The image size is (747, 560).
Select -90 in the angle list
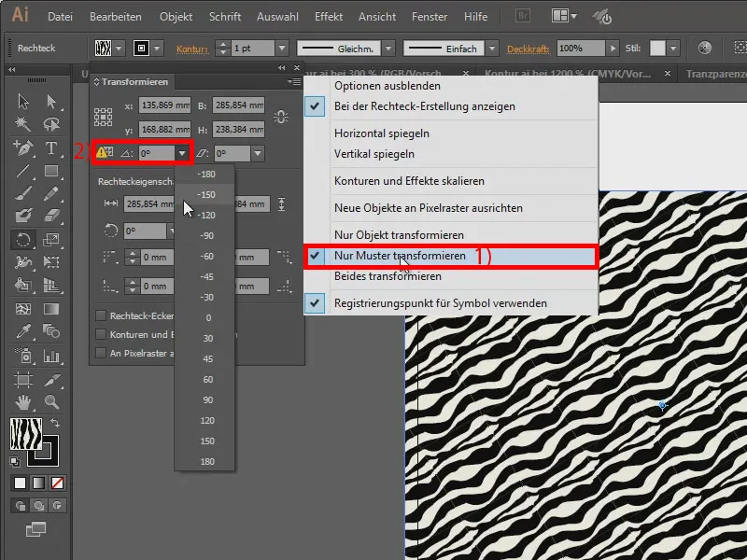(x=206, y=236)
